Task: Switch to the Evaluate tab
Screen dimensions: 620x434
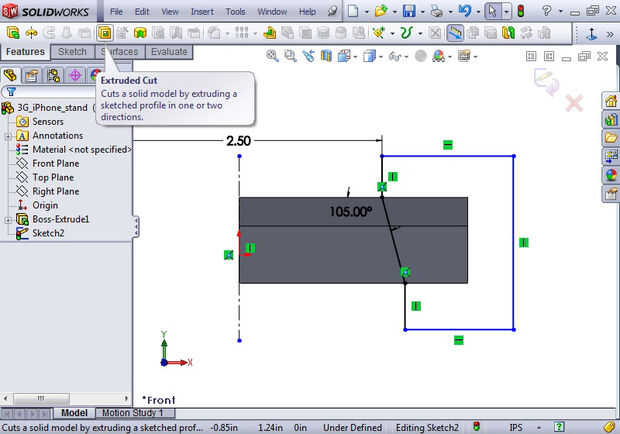Action: (169, 52)
